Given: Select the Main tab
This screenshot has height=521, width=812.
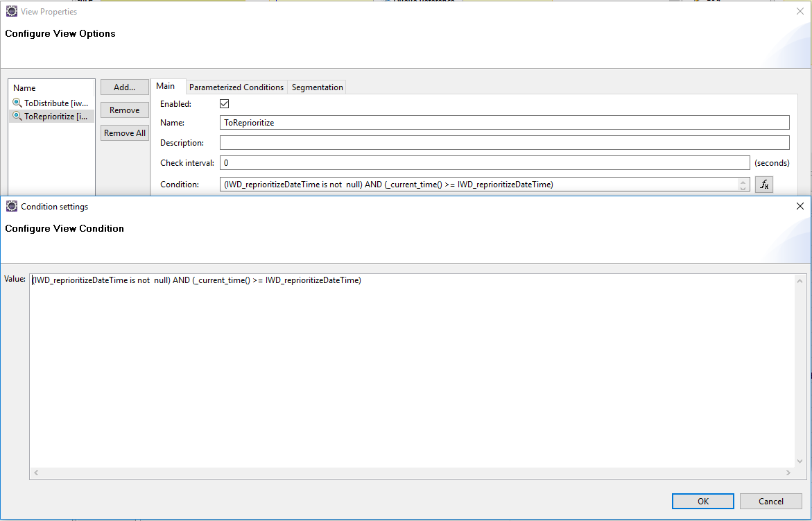Looking at the screenshot, I should coord(167,86).
